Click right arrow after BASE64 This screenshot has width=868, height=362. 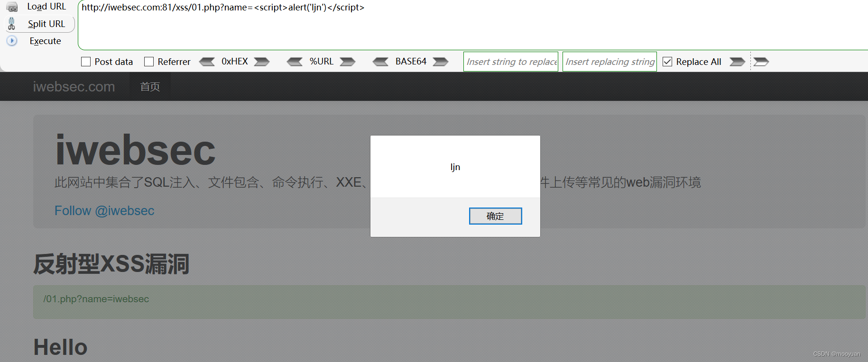441,62
